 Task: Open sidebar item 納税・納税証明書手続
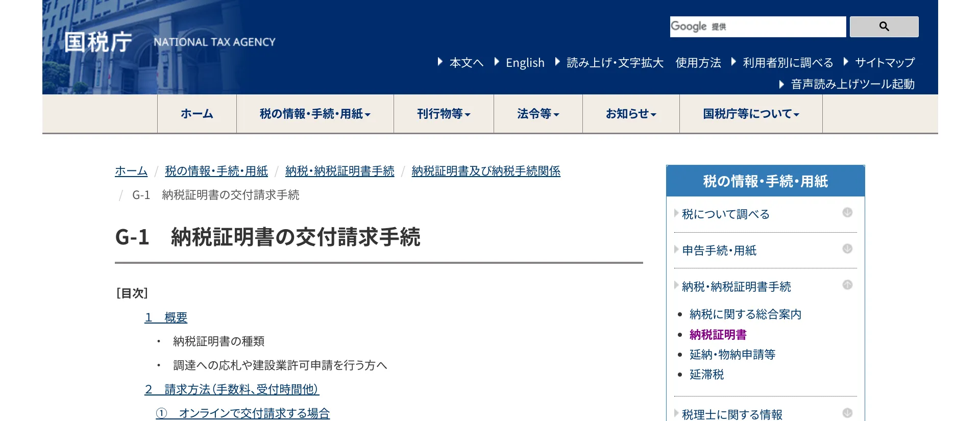pyautogui.click(x=737, y=287)
